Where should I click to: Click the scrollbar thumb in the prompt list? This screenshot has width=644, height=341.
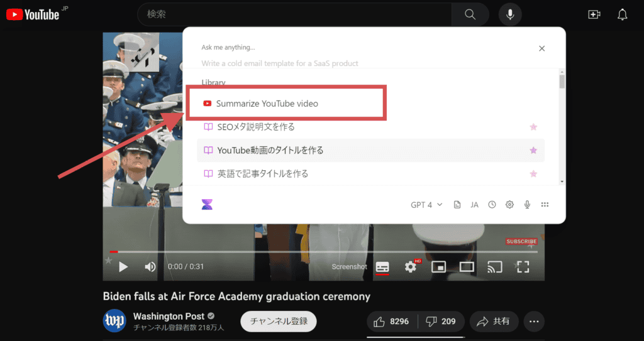(562, 80)
